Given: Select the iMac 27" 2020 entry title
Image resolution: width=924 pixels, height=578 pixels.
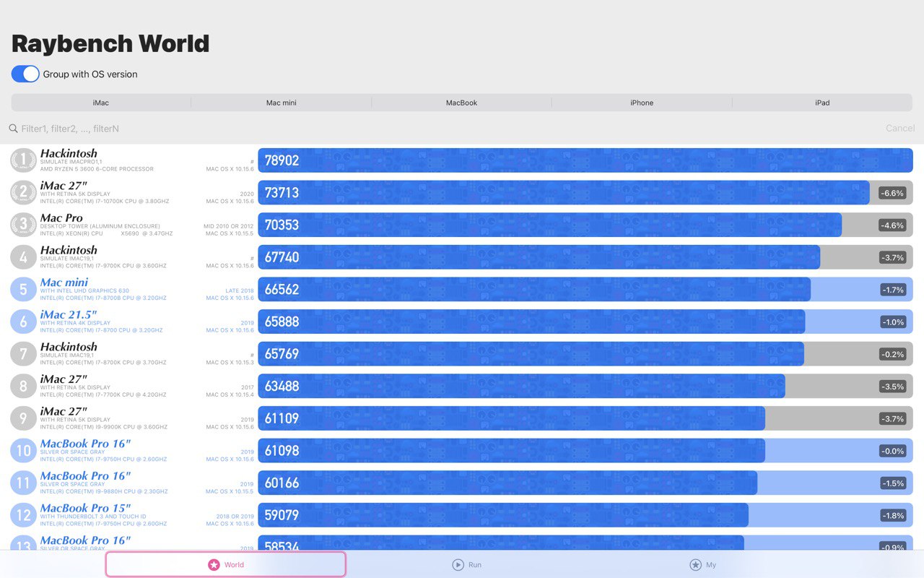Looking at the screenshot, I should (x=64, y=186).
